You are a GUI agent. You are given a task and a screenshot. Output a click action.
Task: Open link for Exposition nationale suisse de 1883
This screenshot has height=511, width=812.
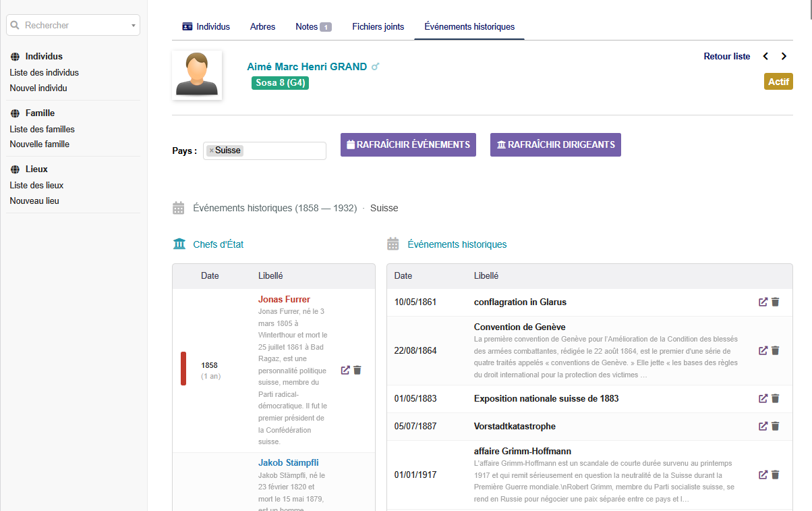(763, 398)
